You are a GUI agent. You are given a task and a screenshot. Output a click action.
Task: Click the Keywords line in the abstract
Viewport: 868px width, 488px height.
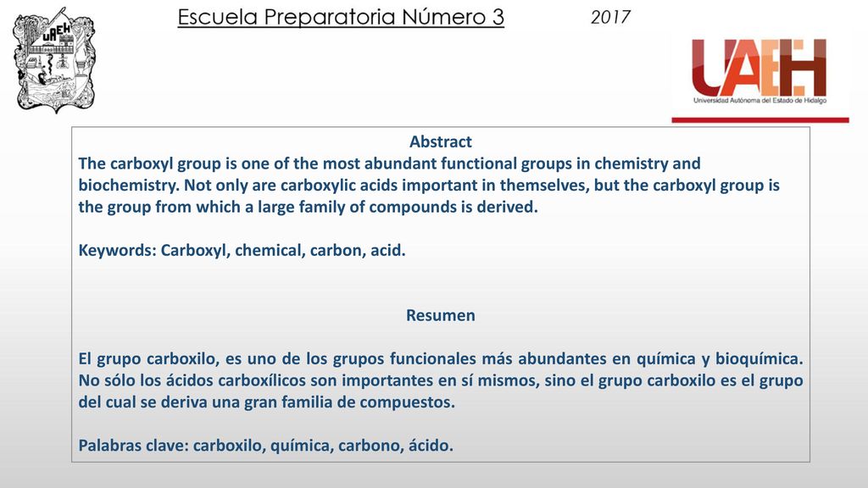click(x=242, y=251)
